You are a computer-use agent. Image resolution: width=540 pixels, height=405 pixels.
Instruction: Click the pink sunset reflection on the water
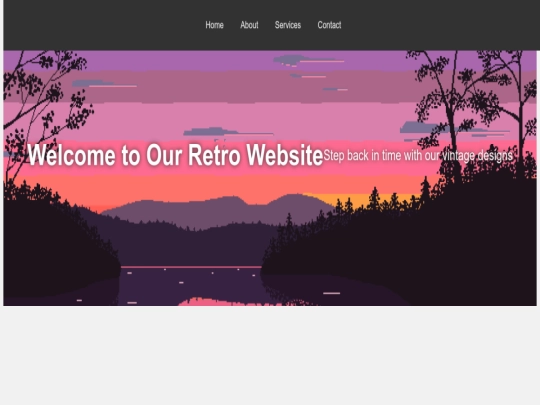click(227, 302)
